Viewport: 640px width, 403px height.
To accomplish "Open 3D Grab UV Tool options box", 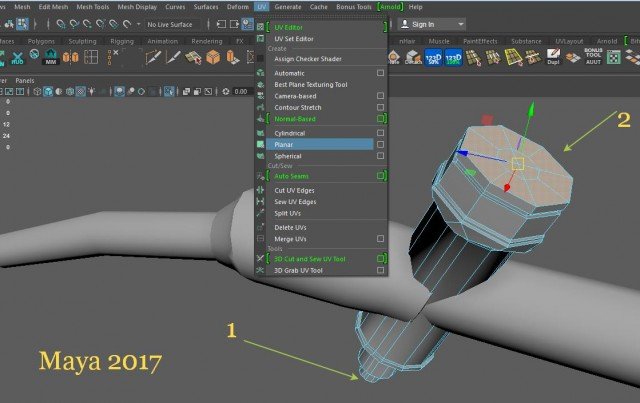I will tap(380, 270).
